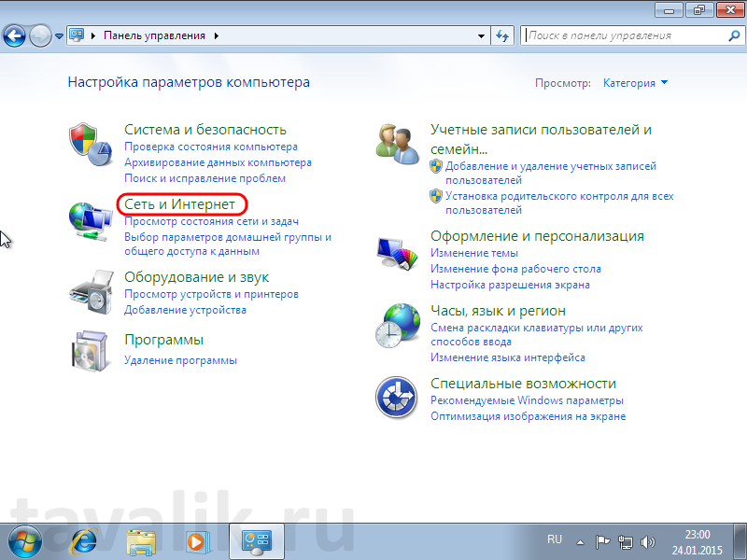
Task: Open Windows Explorer folder on taskbar
Action: [141, 542]
